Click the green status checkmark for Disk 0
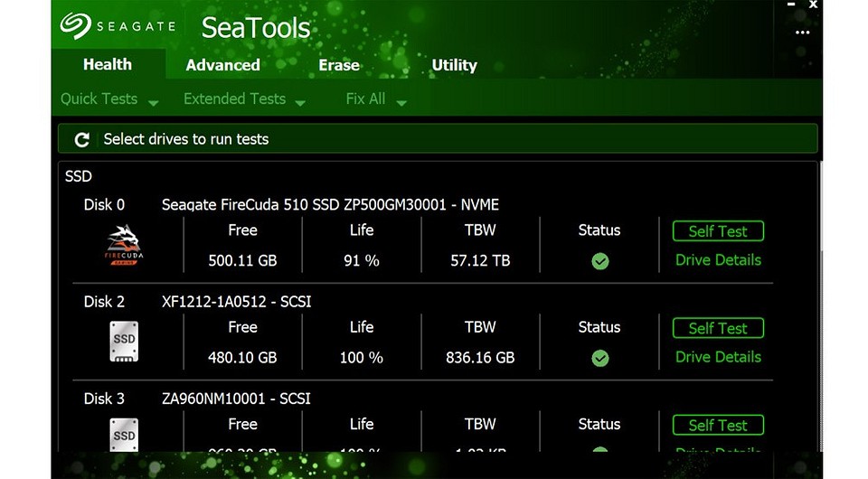The width and height of the screenshot is (868, 479). pos(600,261)
